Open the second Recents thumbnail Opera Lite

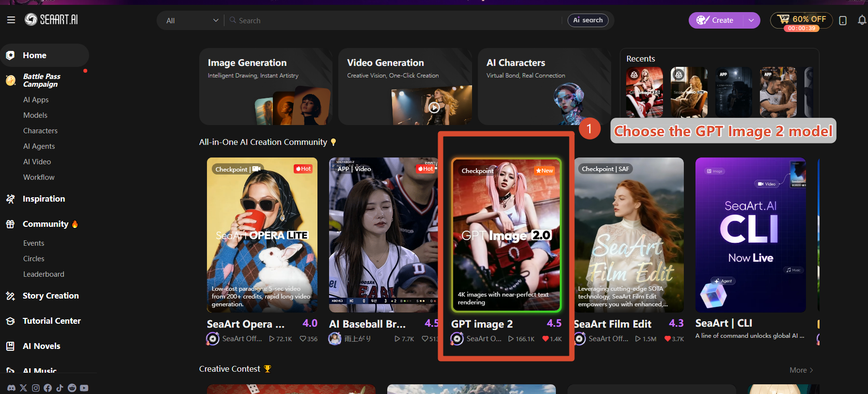coord(689,92)
